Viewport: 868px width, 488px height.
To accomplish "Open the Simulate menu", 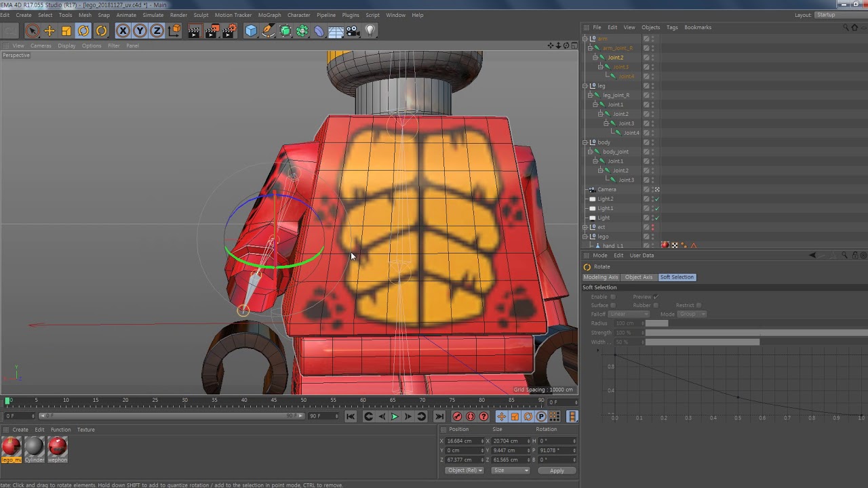I will [153, 15].
